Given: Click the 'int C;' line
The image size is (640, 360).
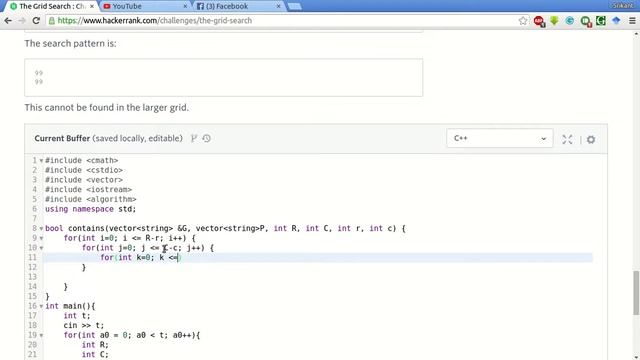Looking at the screenshot, I should tap(95, 355).
